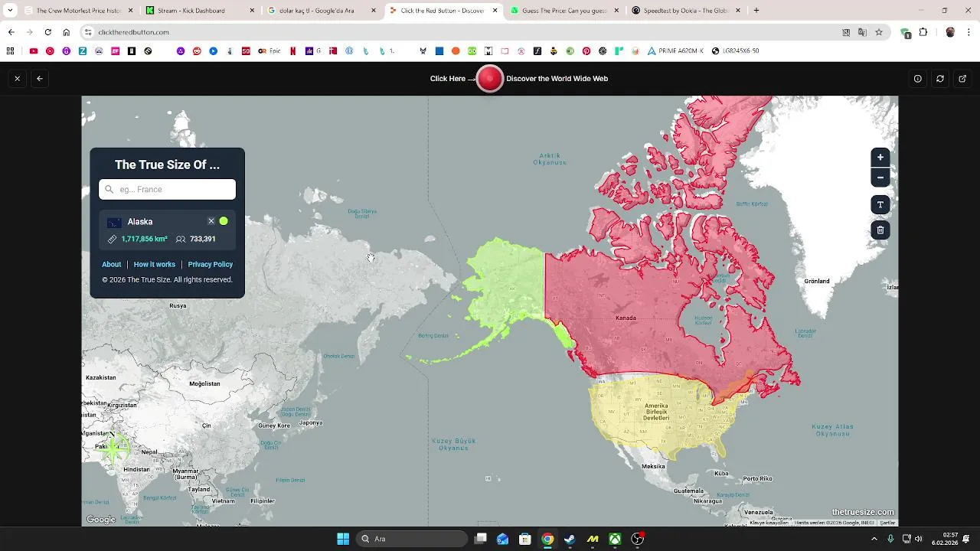
Task: Open the Epic bookmark
Action: pyautogui.click(x=269, y=51)
